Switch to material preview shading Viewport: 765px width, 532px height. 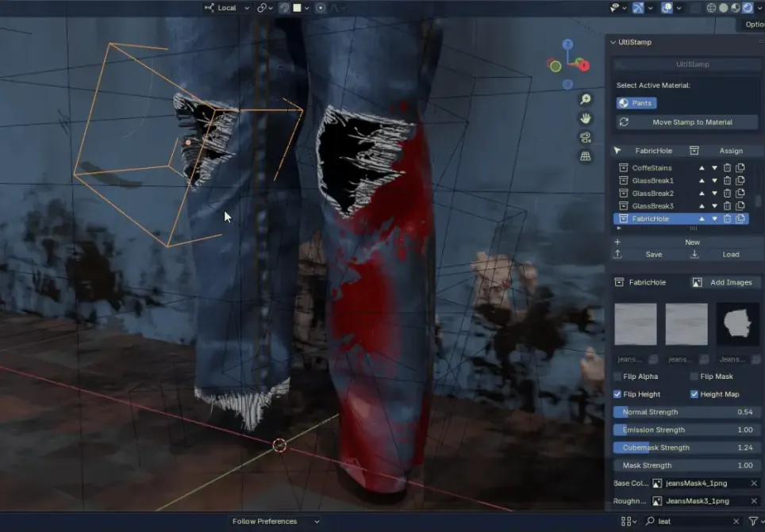click(735, 8)
